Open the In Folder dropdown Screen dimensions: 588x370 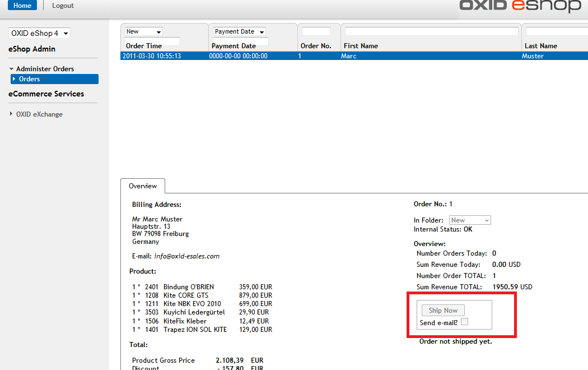click(x=470, y=220)
